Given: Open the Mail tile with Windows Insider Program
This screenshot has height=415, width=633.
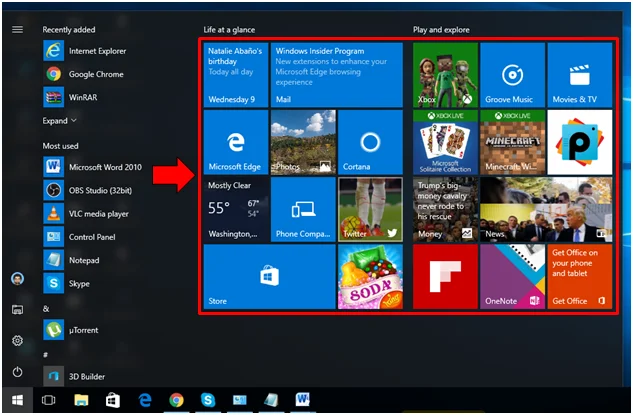Looking at the screenshot, I should pyautogui.click(x=337, y=75).
